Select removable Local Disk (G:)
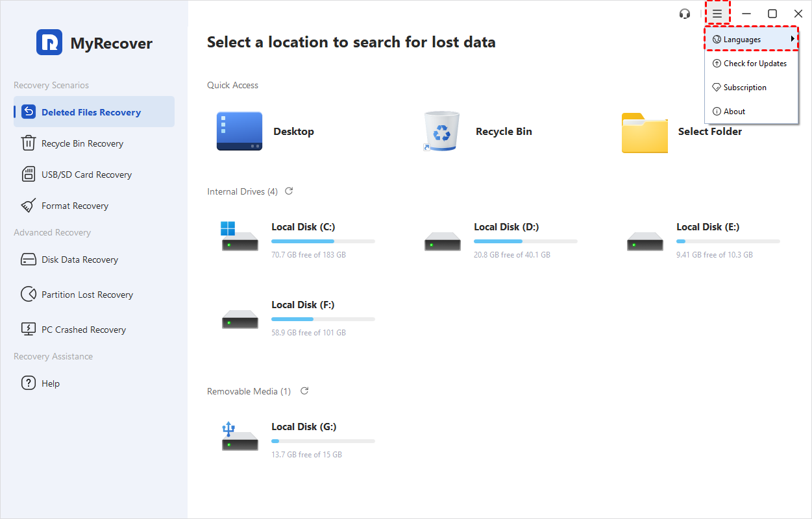 click(303, 427)
